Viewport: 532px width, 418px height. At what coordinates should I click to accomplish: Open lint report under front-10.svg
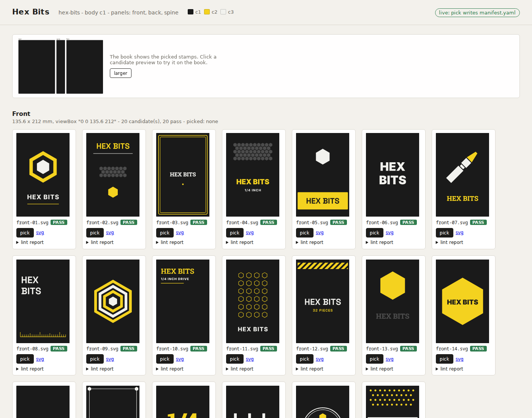pos(170,369)
